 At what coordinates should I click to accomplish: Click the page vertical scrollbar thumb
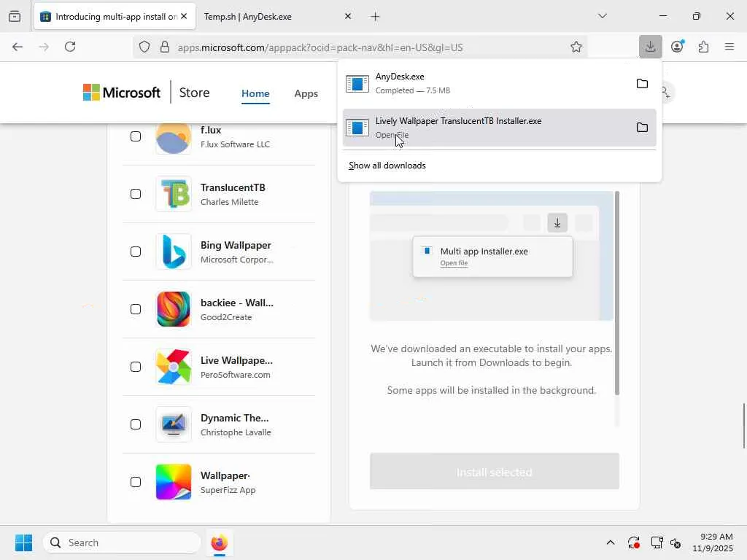point(743,426)
